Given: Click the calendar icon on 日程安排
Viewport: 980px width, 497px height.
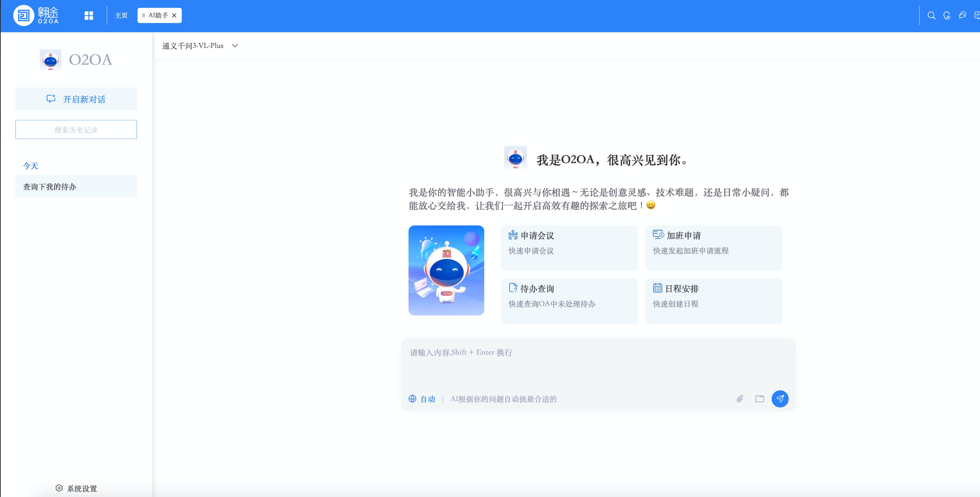Looking at the screenshot, I should pos(657,288).
